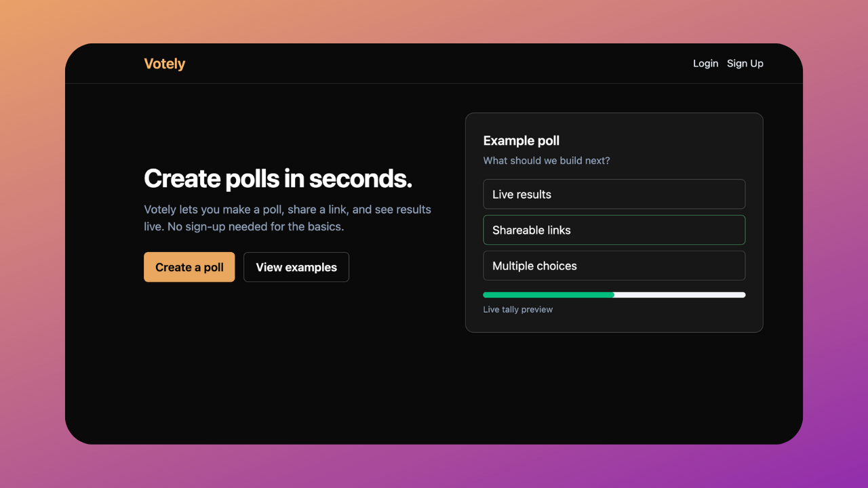
Task: Click the 'examples' word in the outlined button
Action: [311, 267]
